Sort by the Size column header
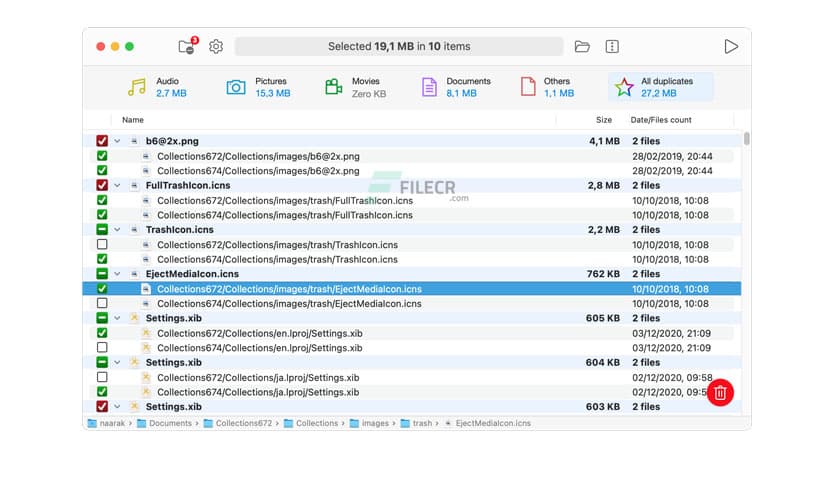Image resolution: width=836 pixels, height=484 pixels. pos(603,120)
